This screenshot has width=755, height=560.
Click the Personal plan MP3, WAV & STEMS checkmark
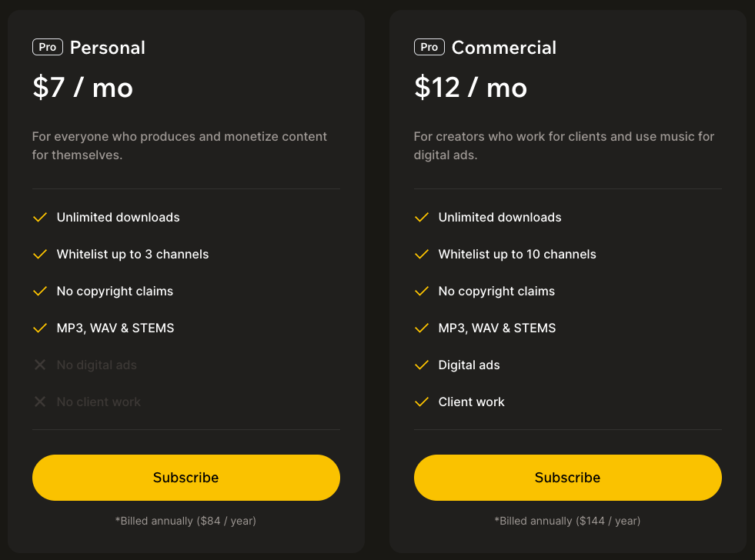40,328
